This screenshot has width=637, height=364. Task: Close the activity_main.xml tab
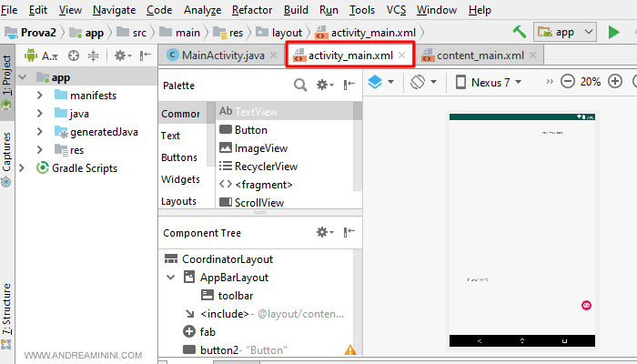pyautogui.click(x=402, y=55)
